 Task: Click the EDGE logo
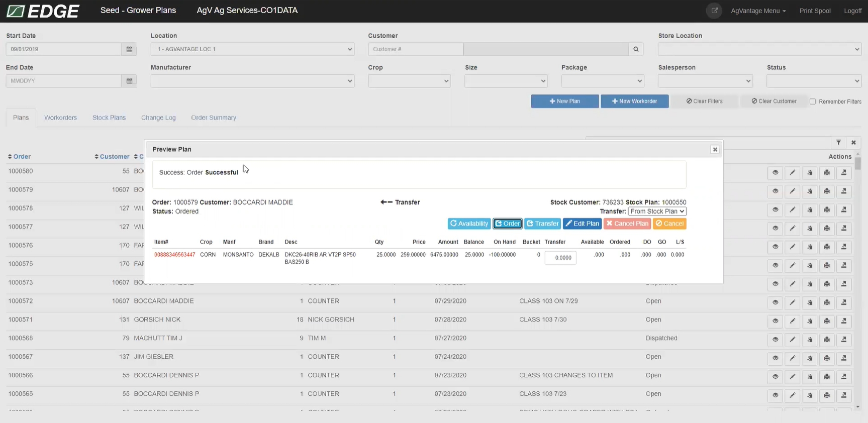[43, 11]
